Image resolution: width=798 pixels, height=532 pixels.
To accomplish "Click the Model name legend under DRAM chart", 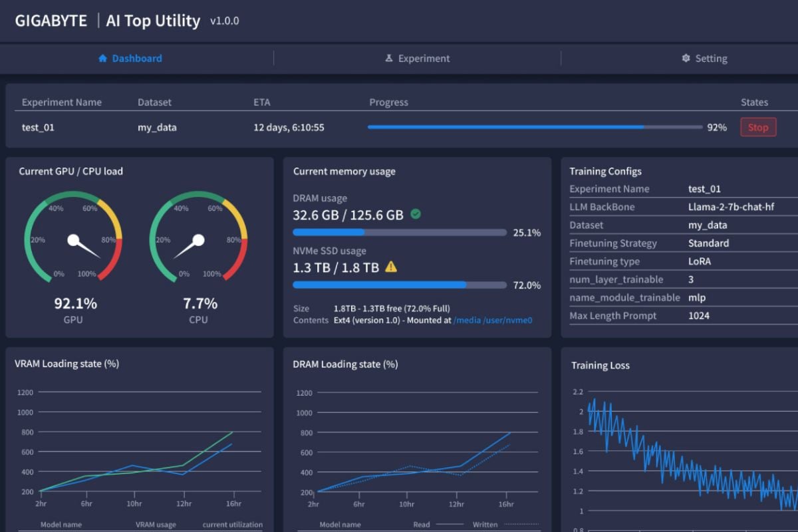I will 339,524.
